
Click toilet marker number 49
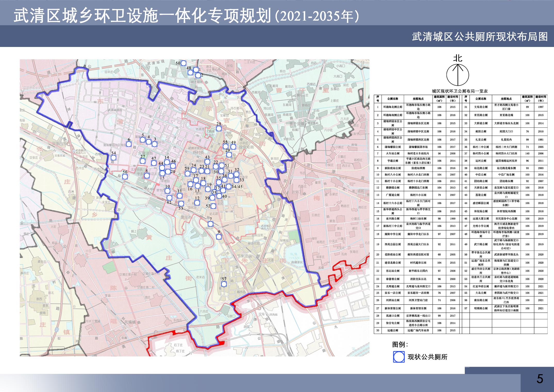(233, 146)
